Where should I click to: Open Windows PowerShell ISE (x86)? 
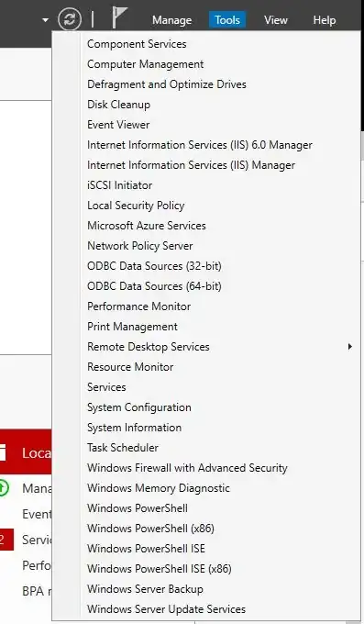coord(160,569)
